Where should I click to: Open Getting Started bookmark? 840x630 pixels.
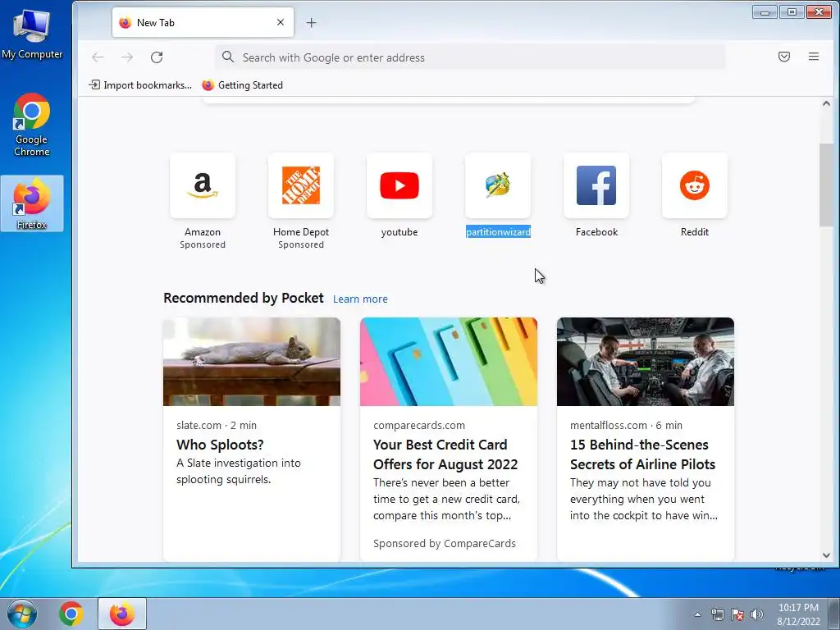pyautogui.click(x=243, y=85)
